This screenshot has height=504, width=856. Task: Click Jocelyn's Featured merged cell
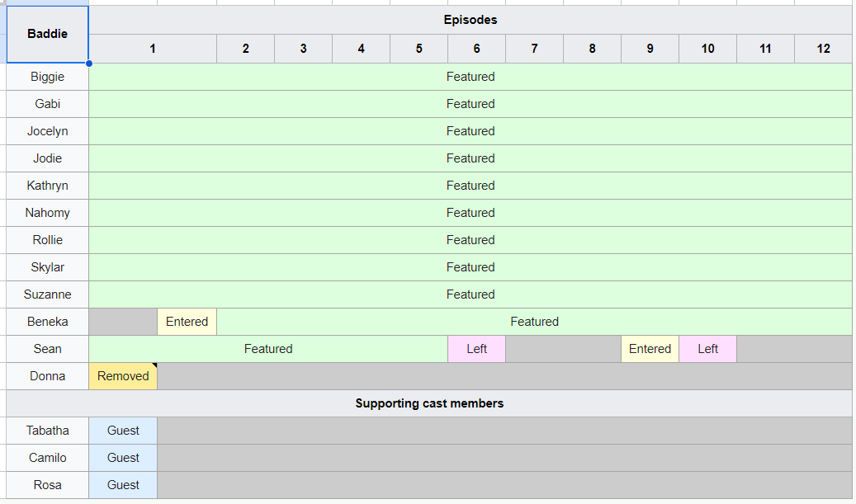(x=471, y=131)
